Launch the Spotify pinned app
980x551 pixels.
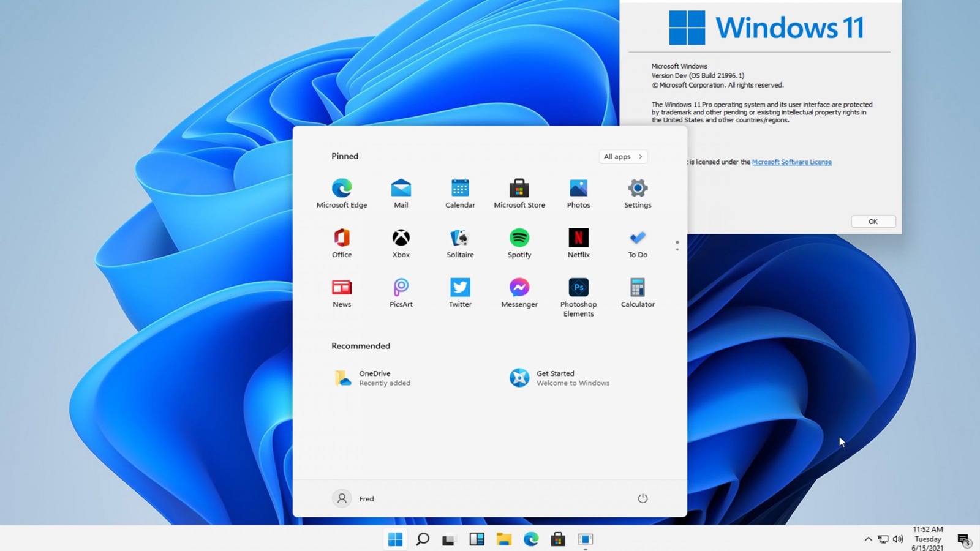[x=519, y=238]
